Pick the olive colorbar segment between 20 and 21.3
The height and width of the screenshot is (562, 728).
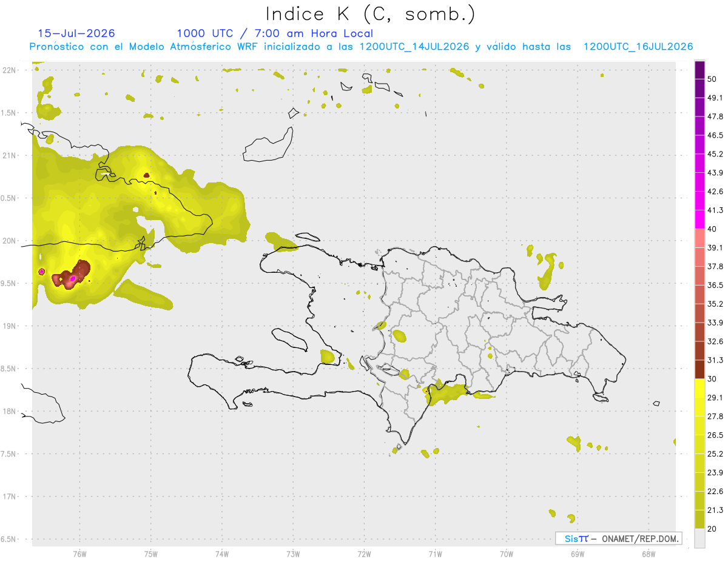pos(699,520)
